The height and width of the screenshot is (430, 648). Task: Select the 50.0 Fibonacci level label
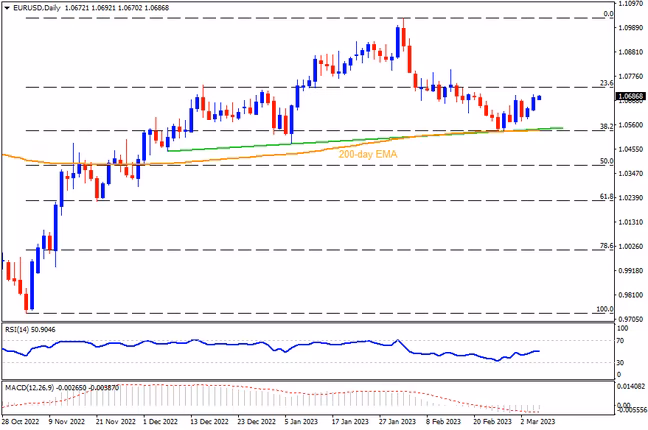click(606, 161)
